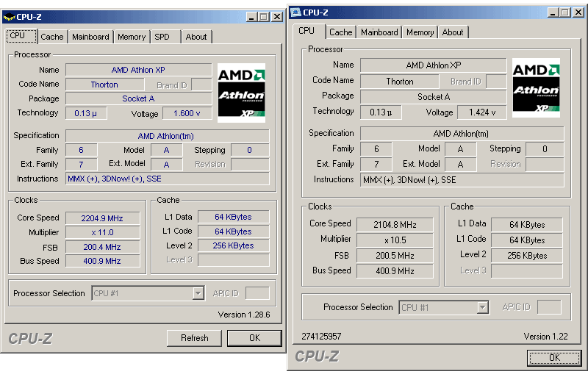Click the Instructions field in left window

[x=168, y=179]
